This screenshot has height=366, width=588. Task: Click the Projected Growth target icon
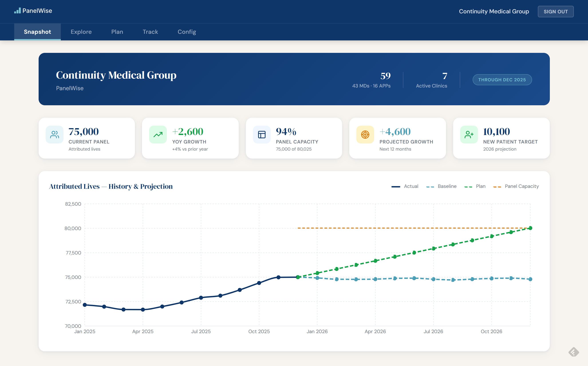pyautogui.click(x=365, y=135)
